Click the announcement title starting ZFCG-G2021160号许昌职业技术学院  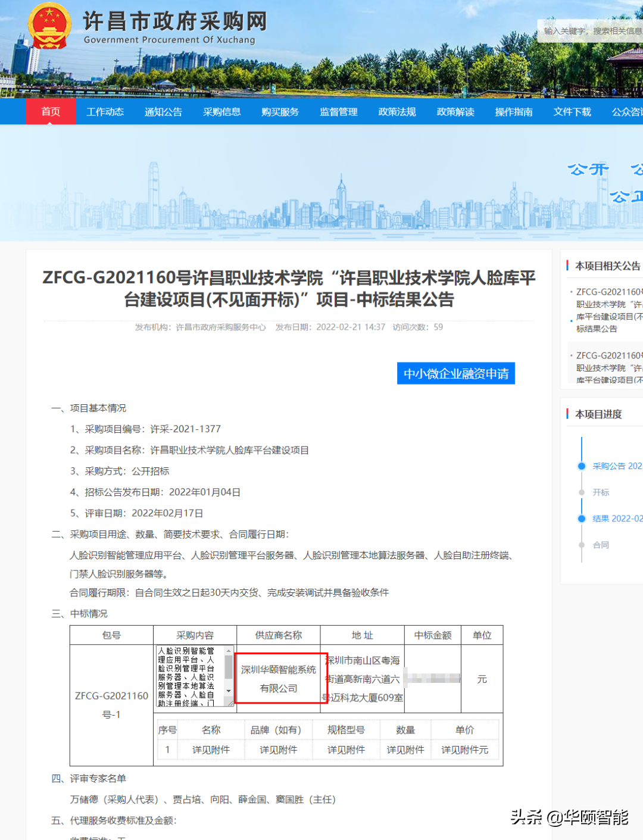(289, 288)
